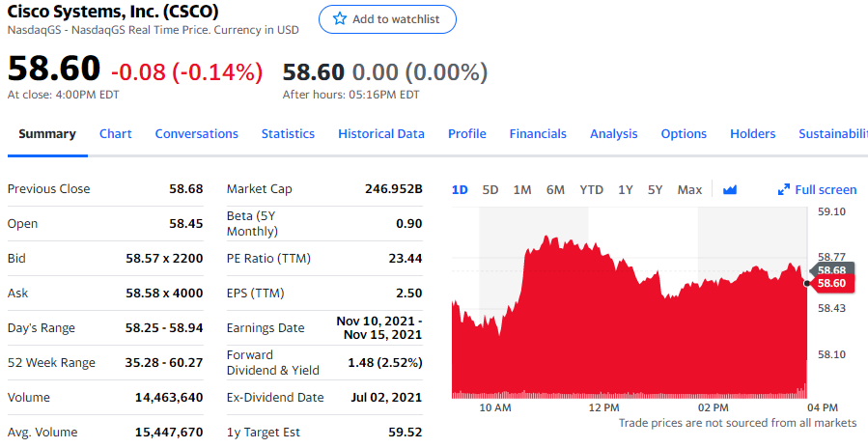The width and height of the screenshot is (868, 448).
Task: Open the Conversations tab
Action: click(197, 134)
